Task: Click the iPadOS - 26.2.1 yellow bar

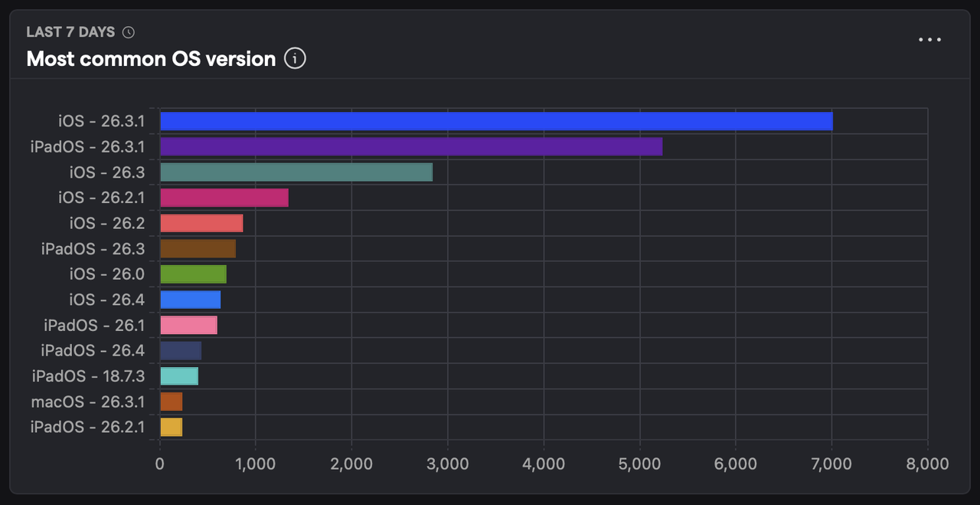Action: tap(171, 426)
